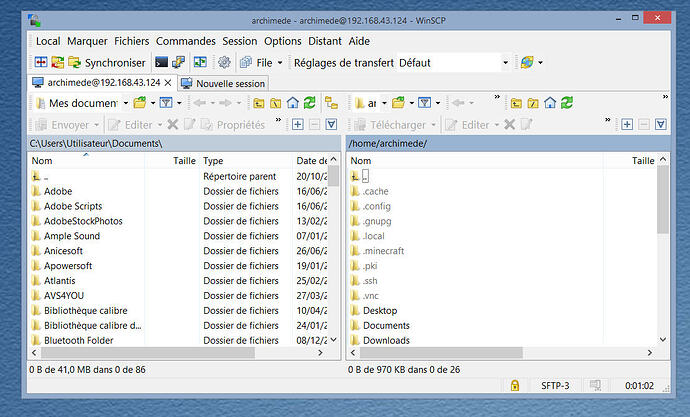Expand the dropdown arrow beside the globe icon
This screenshot has width=690, height=417.
540,63
